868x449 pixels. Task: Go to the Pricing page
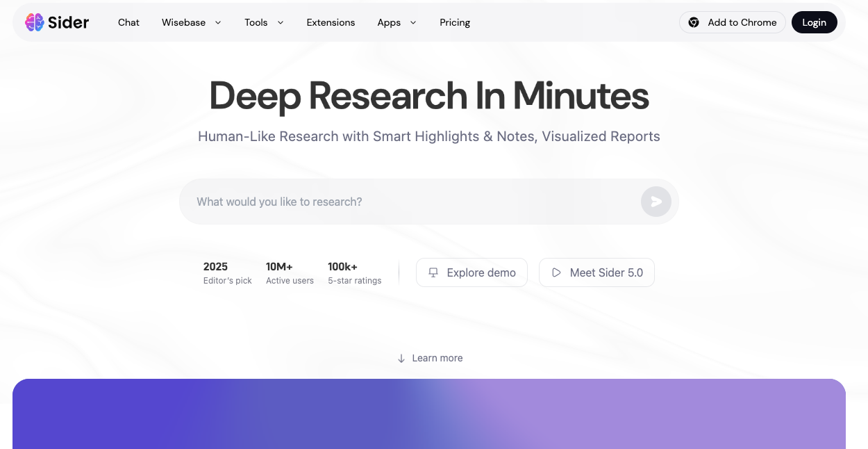[455, 22]
